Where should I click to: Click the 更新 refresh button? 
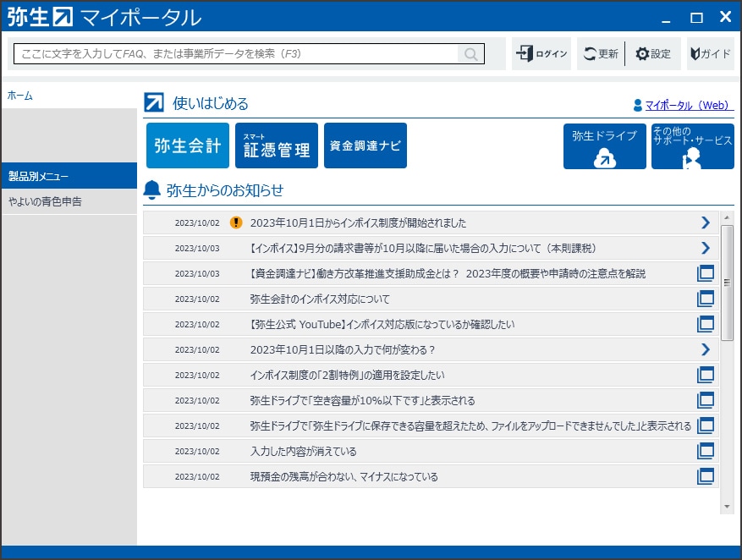pos(601,54)
